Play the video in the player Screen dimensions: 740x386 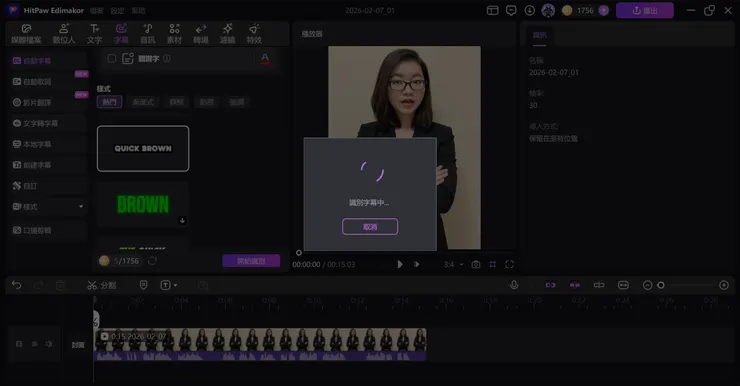coord(400,264)
